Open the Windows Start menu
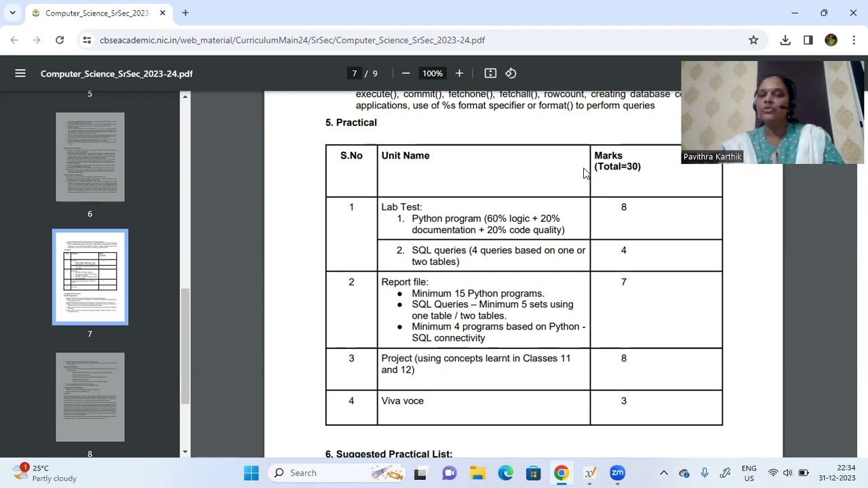The width and height of the screenshot is (868, 488). tap(251, 472)
